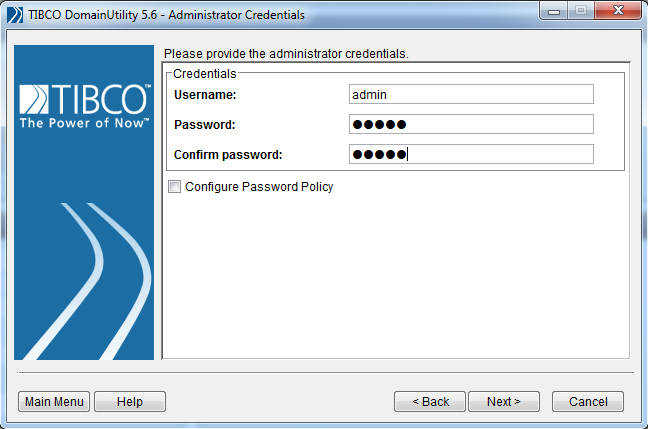Return to the Main Menu
648x429 pixels.
tap(54, 402)
